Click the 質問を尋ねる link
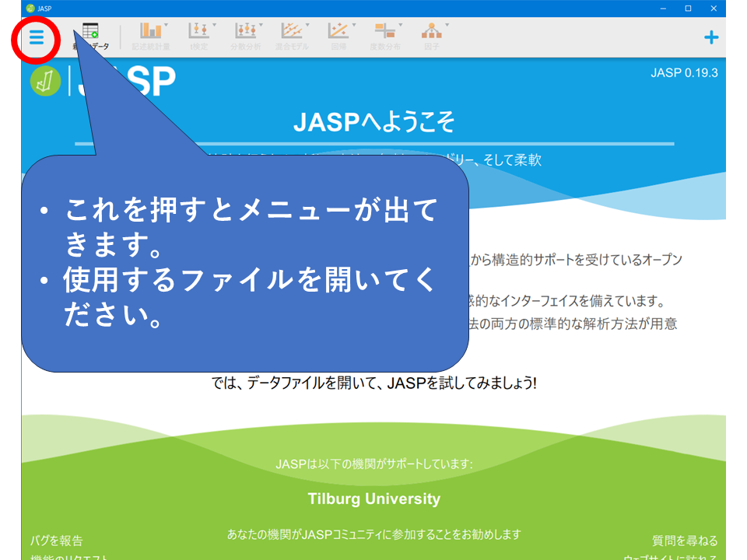The width and height of the screenshot is (747, 560). (685, 541)
